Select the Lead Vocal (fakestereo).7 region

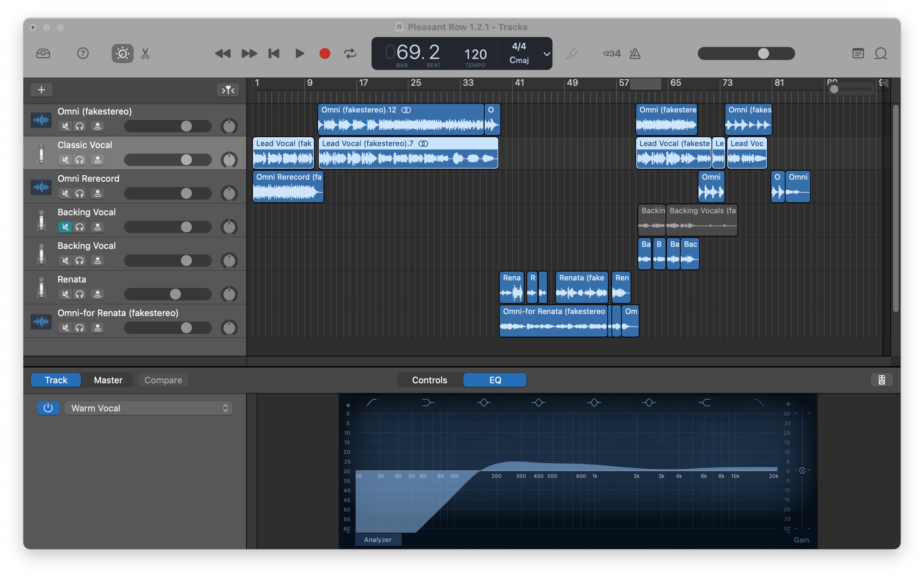coord(409,153)
